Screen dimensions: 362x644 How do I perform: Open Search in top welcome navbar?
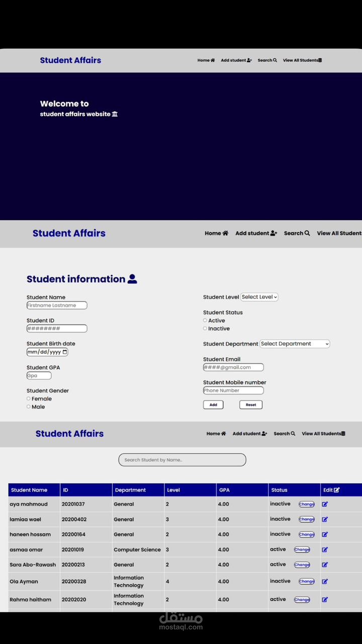click(267, 60)
